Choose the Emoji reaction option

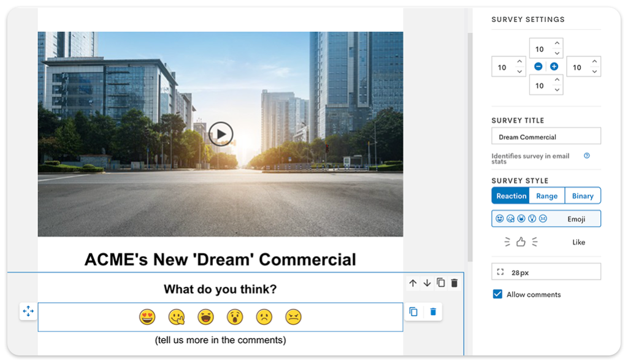(x=546, y=219)
